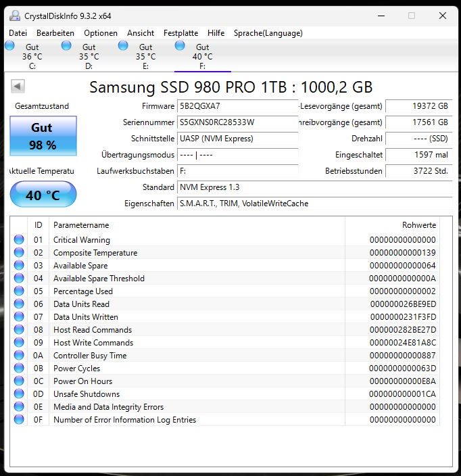The image size is (461, 476).
Task: Select the Power On Hours parameter name
Action: [x=82, y=381]
